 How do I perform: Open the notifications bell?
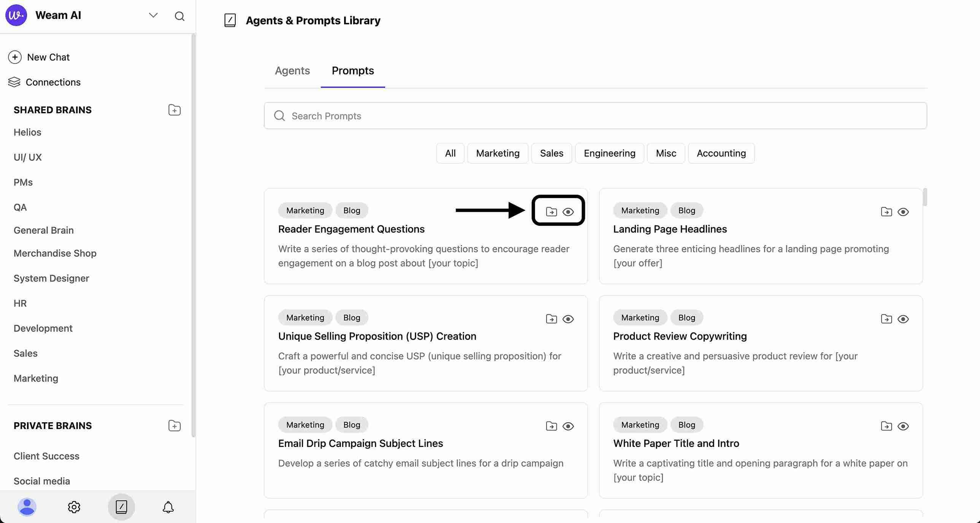click(168, 507)
